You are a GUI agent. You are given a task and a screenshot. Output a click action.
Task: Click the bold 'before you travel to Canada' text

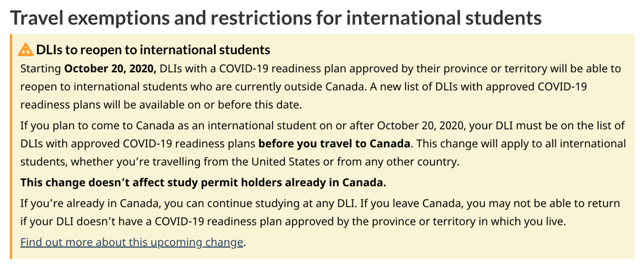point(335,144)
